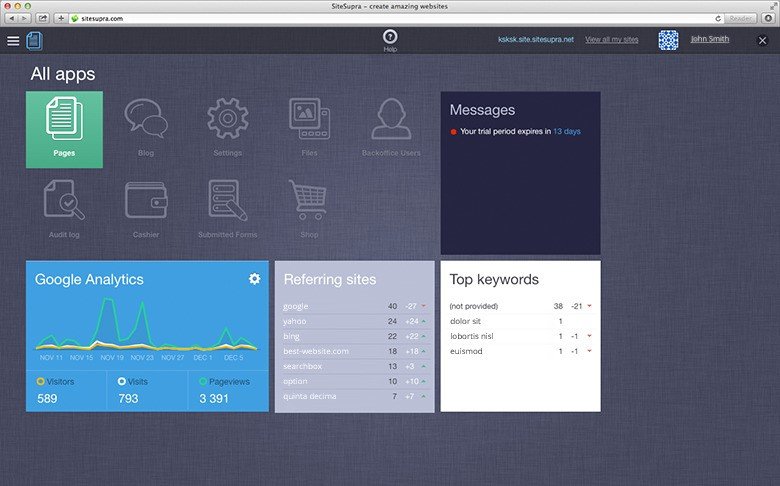The height and width of the screenshot is (486, 780).
Task: Open the ksksk.site.sitesupra.net link
Action: (x=536, y=39)
